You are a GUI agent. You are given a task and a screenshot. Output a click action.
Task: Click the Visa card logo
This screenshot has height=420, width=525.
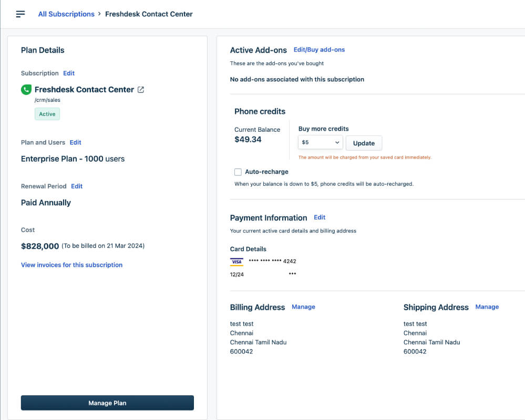point(236,261)
